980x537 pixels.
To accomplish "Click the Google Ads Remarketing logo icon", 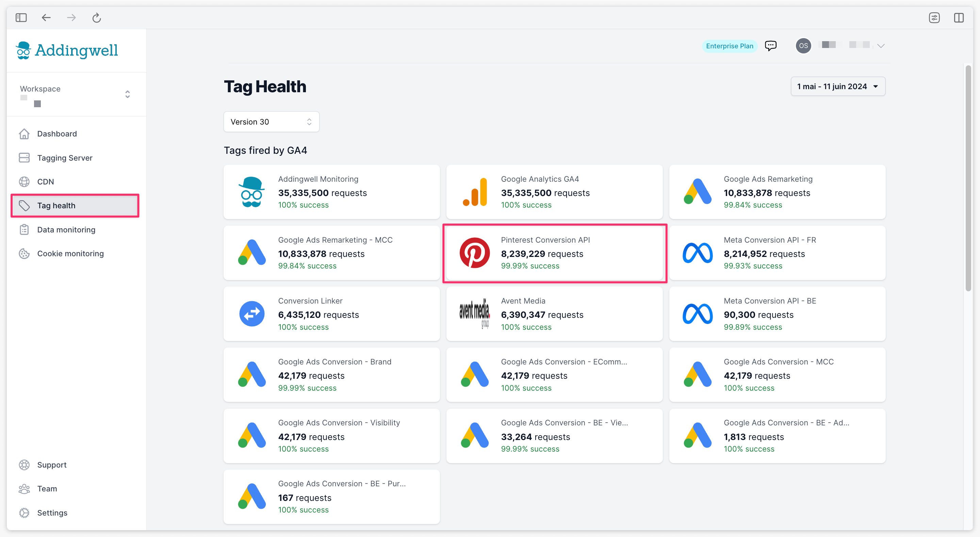I will 697,192.
